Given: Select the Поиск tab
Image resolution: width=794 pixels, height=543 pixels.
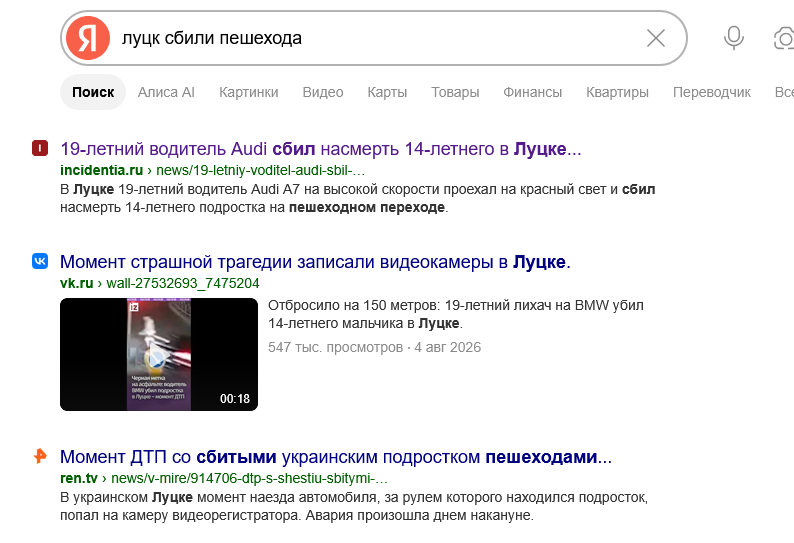Looking at the screenshot, I should [93, 92].
